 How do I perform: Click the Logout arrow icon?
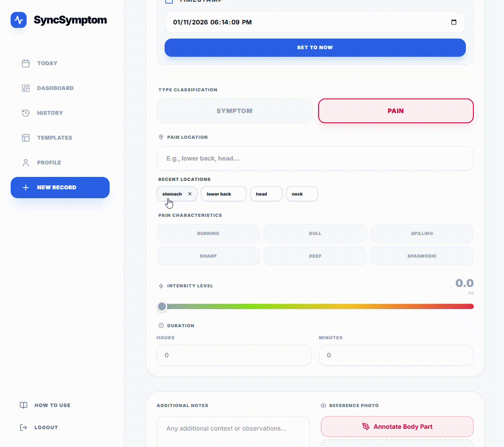click(x=24, y=427)
